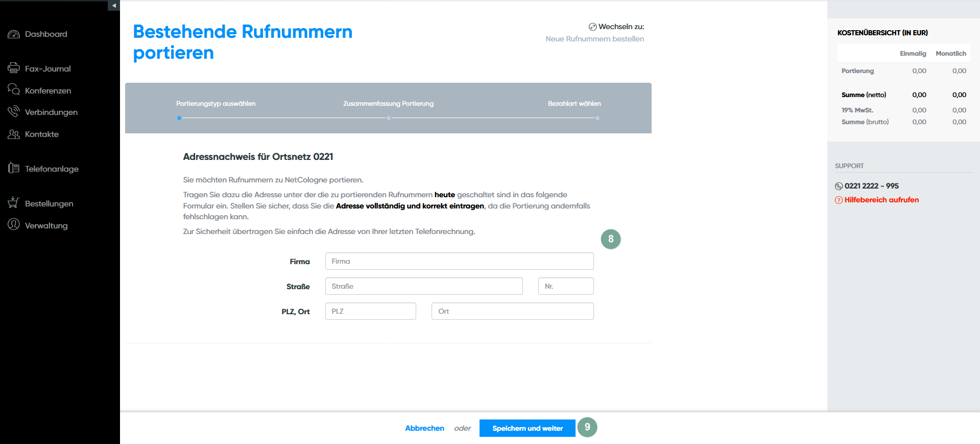Collapse the sidebar with the arrow toggle

(x=114, y=6)
